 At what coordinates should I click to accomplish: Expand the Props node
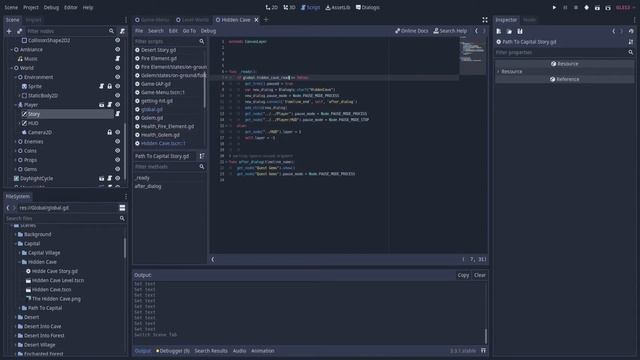(16, 160)
